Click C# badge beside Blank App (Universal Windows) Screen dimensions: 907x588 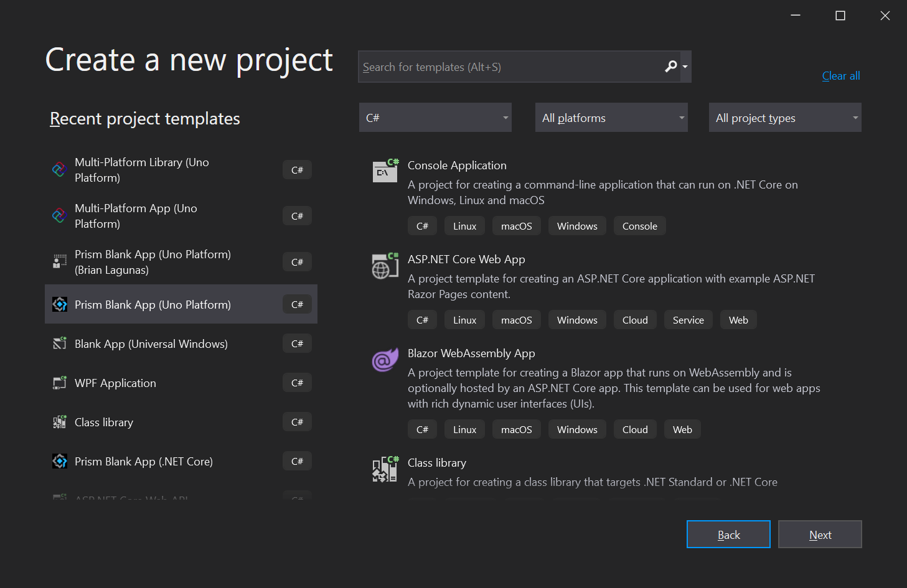pyautogui.click(x=297, y=343)
